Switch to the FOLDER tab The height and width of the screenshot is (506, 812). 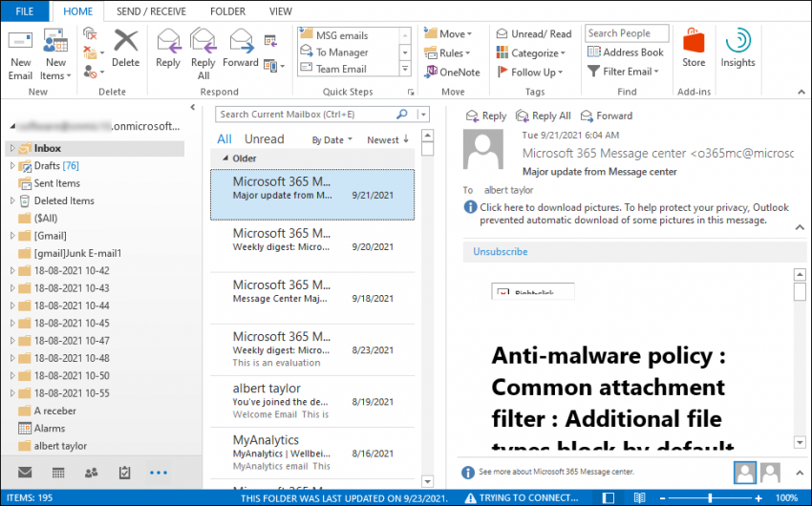[x=228, y=11]
